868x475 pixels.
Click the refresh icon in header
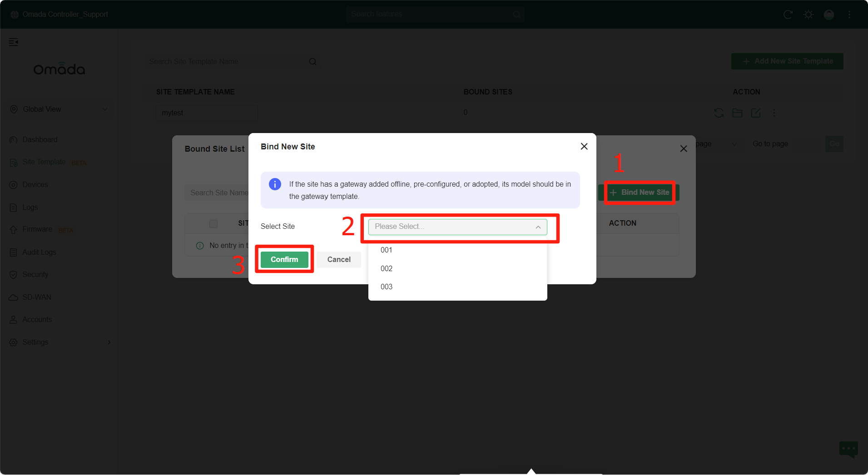(x=788, y=15)
